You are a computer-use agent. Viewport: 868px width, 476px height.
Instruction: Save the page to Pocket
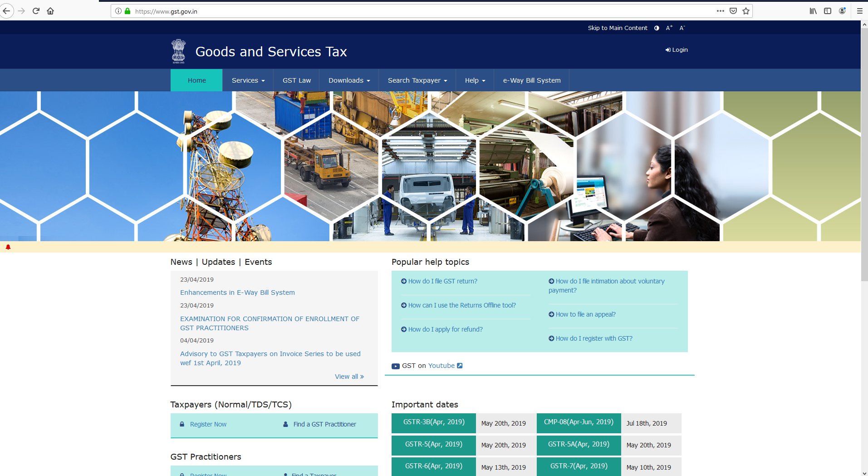(x=733, y=11)
